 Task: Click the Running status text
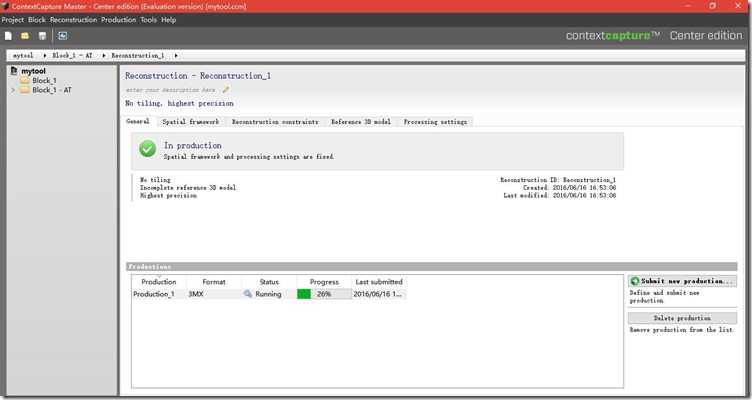[x=268, y=294]
